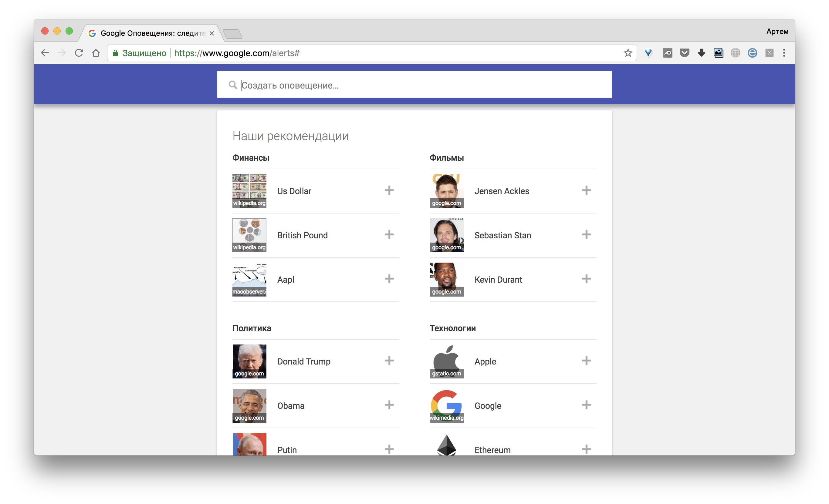Click the browser forward arrow

pos(62,53)
